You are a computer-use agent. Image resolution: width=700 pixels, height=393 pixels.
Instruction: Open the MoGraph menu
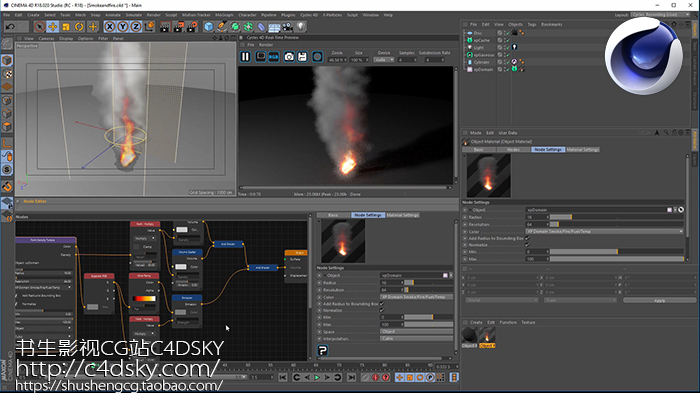click(x=224, y=15)
